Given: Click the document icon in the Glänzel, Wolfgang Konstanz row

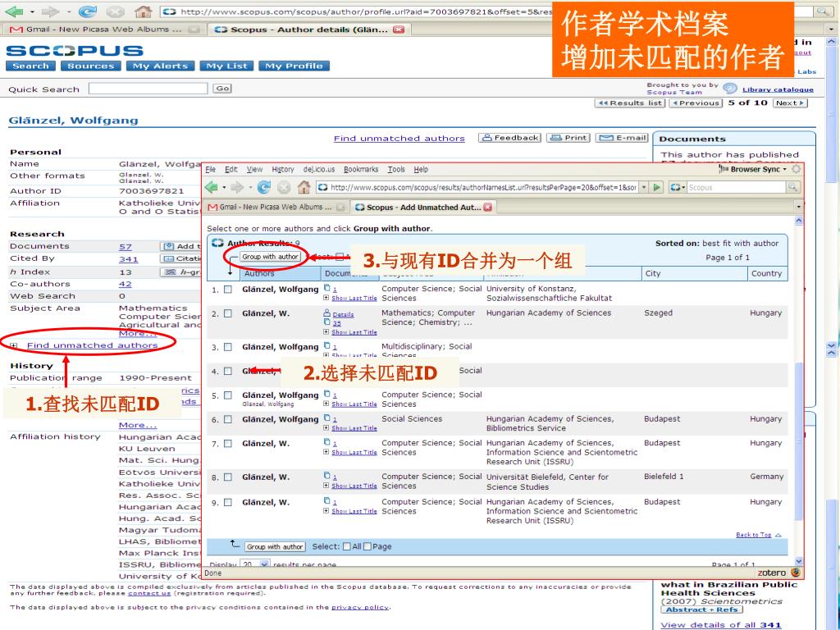Looking at the screenshot, I should 326,288.
